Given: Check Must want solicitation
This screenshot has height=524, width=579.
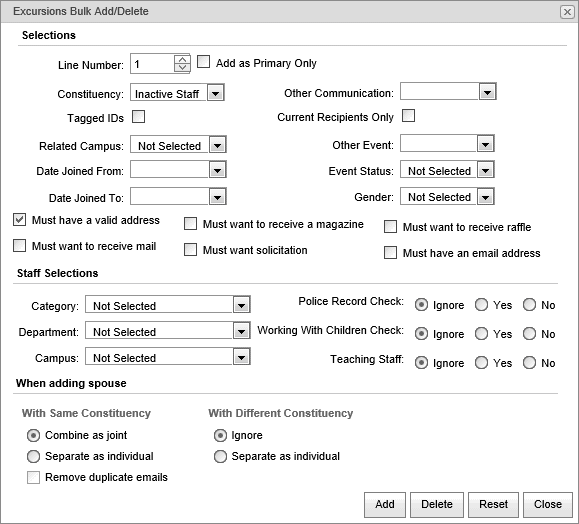Looking at the screenshot, I should (191, 250).
